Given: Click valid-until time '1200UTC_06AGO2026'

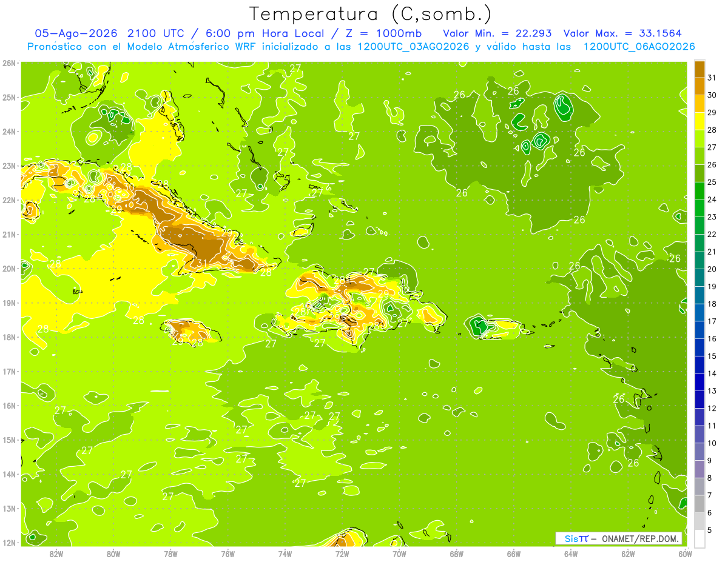Looking at the screenshot, I should tap(639, 47).
